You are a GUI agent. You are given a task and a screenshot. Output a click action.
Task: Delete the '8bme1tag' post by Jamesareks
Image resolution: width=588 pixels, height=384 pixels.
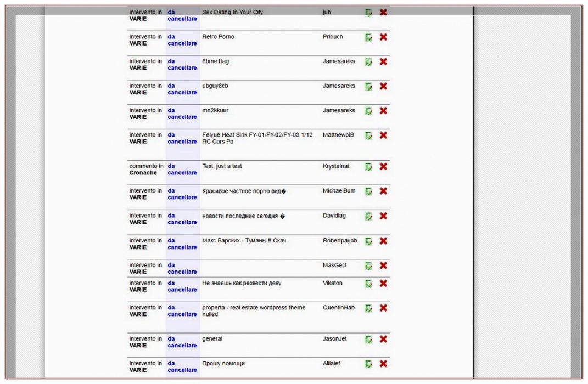[383, 61]
